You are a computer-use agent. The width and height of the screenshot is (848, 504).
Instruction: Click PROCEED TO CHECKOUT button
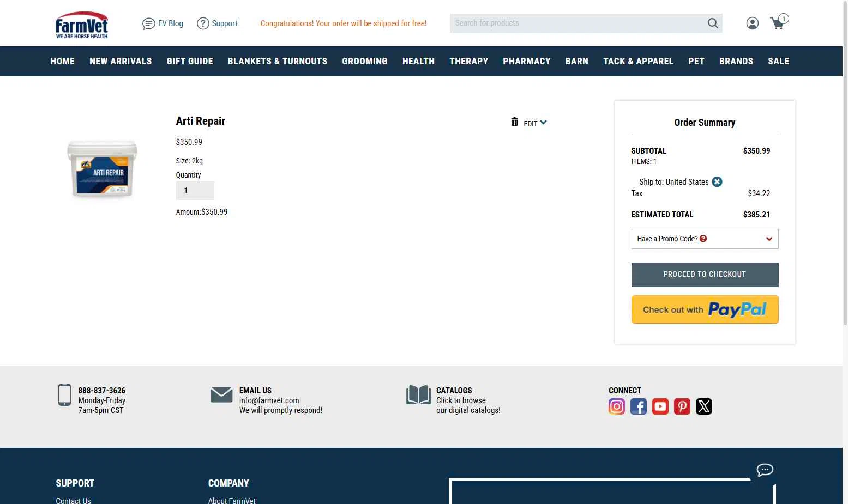705,275
